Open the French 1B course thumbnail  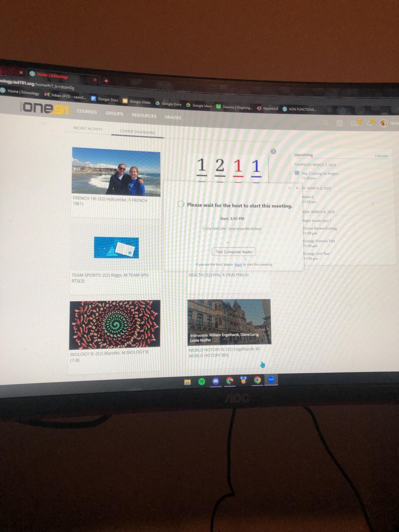pos(116,171)
